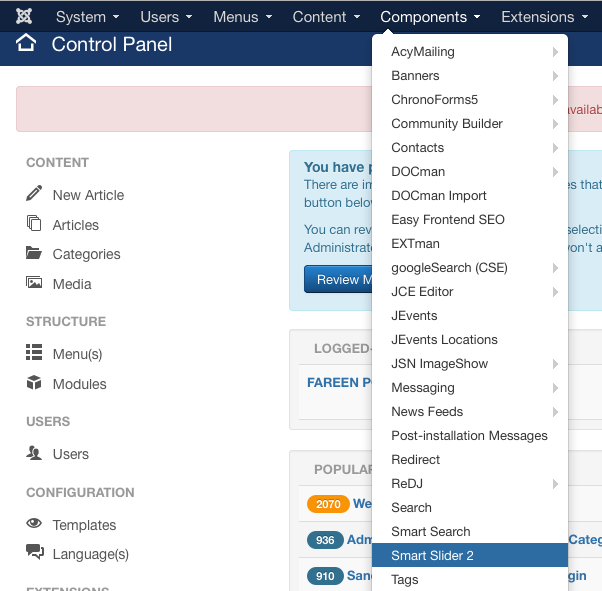Go to Articles in sidebar
This screenshot has width=602, height=591.
pos(76,225)
